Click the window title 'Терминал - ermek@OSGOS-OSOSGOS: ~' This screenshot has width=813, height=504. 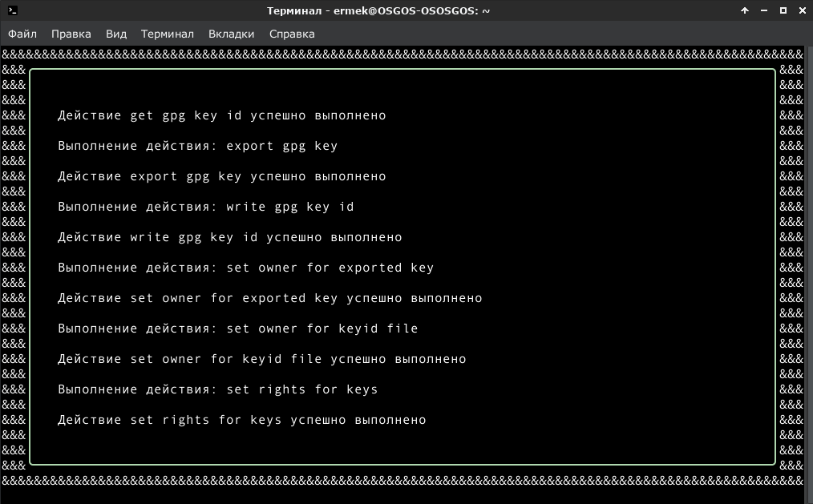click(378, 10)
